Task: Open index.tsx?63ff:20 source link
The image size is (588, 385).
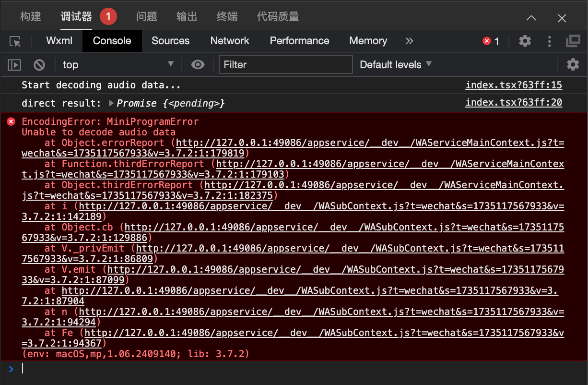Action: click(x=514, y=103)
